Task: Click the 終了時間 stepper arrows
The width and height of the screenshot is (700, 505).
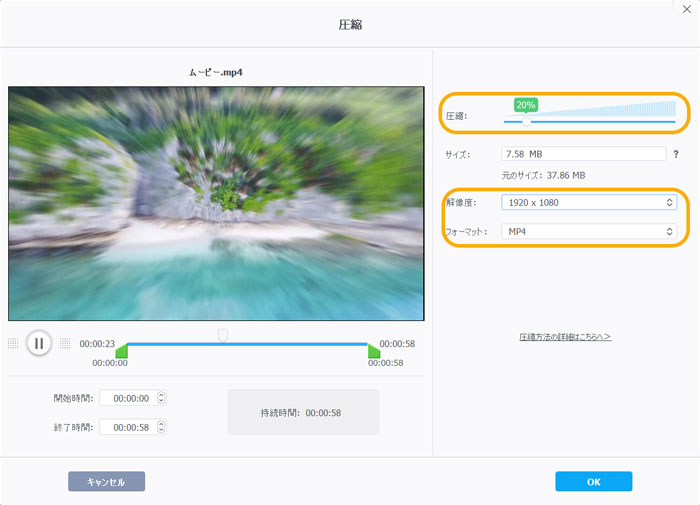Action: click(162, 427)
